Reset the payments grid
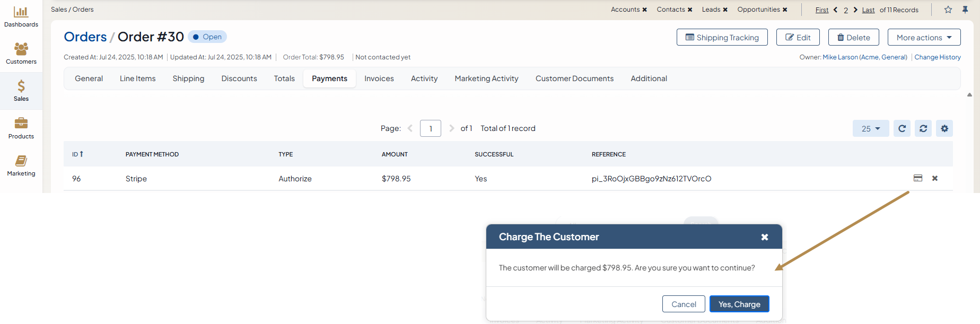 (x=923, y=128)
